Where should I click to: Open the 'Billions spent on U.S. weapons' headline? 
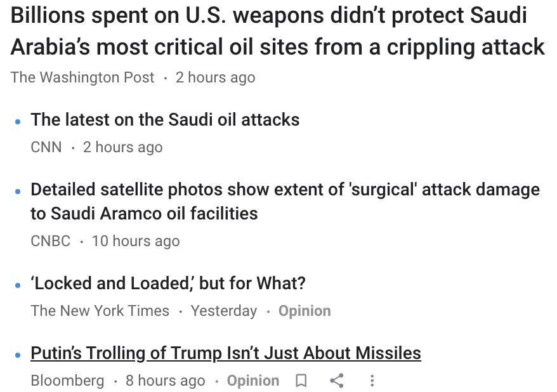277,31
